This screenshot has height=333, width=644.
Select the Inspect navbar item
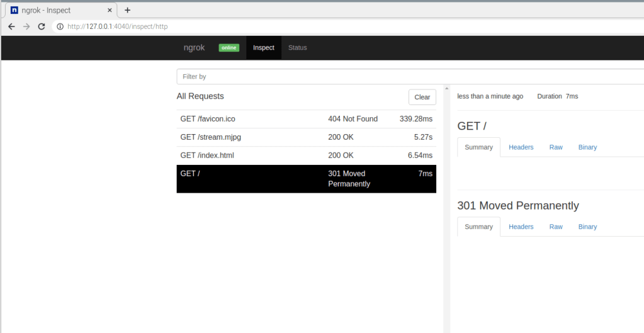click(x=264, y=48)
